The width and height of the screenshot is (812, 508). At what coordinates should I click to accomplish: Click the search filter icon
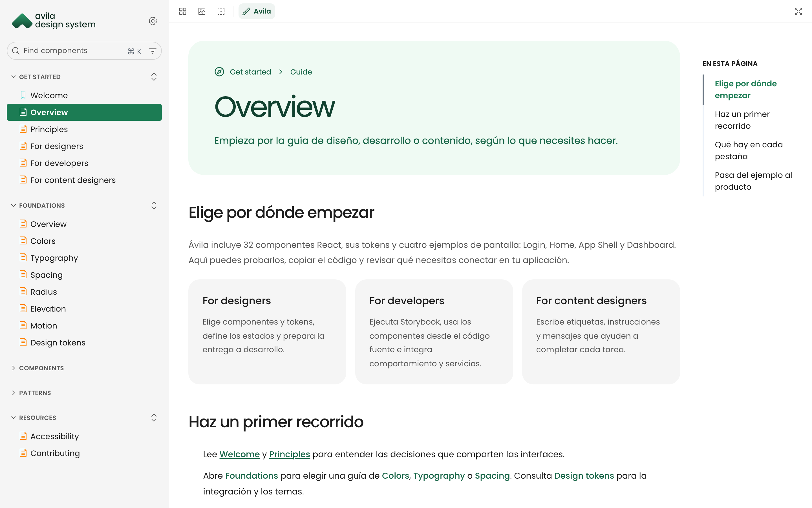[153, 51]
